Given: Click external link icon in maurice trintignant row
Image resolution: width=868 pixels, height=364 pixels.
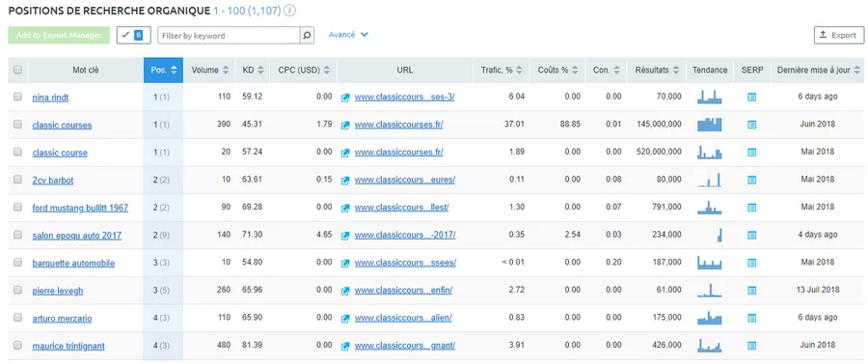Looking at the screenshot, I should click(345, 347).
